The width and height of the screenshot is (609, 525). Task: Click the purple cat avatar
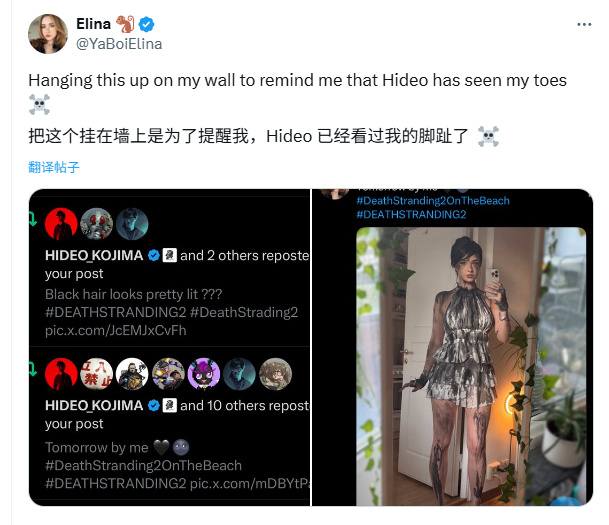[x=204, y=374]
